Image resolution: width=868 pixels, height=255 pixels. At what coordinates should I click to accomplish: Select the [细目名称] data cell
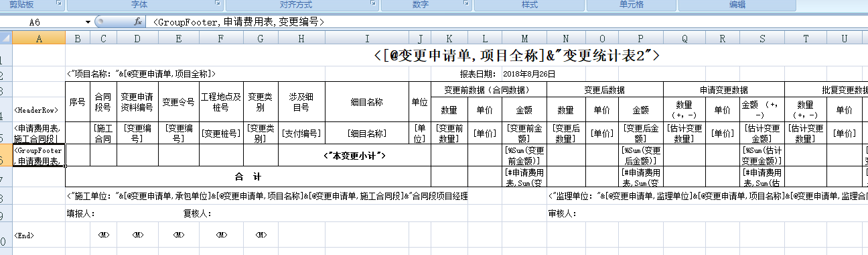point(367,133)
